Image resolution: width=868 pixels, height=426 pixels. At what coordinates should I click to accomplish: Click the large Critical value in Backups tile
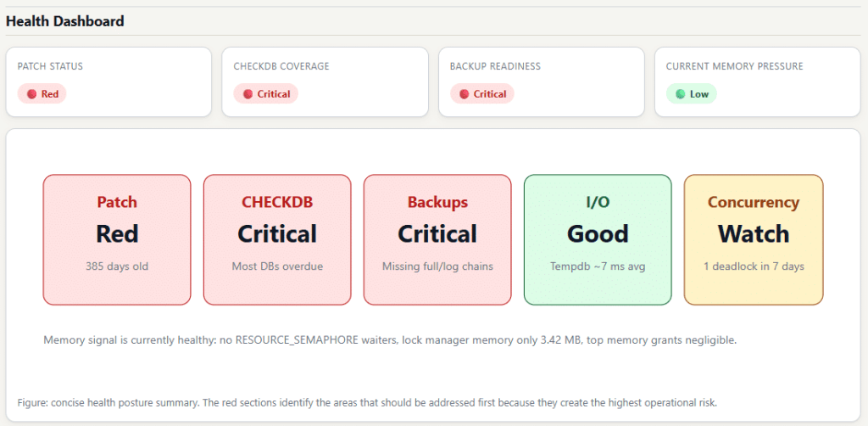pos(437,233)
